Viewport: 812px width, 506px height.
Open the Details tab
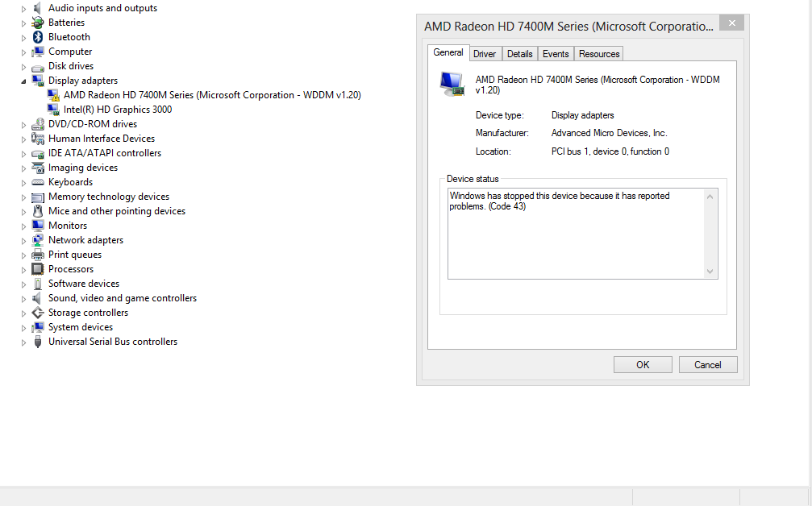click(519, 54)
